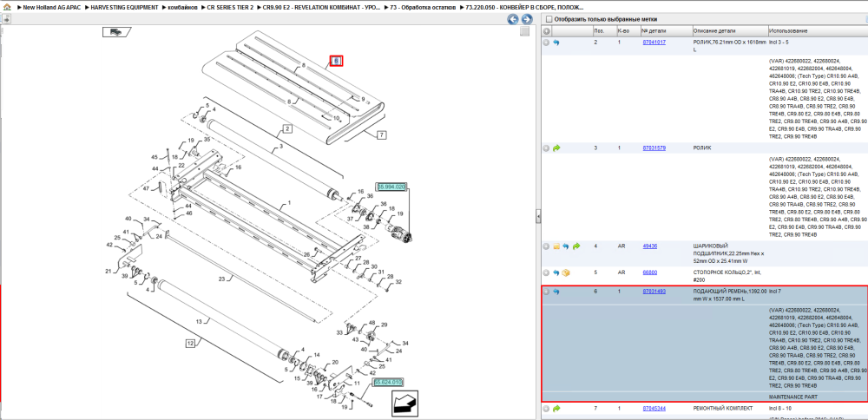Expand the left side panel arrow

(x=6, y=19)
